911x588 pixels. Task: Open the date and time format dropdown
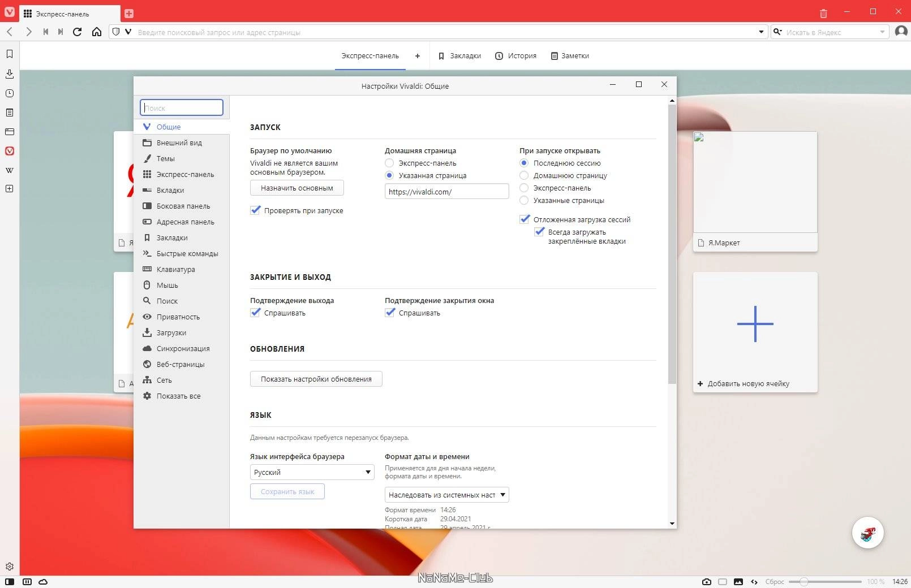click(x=446, y=495)
